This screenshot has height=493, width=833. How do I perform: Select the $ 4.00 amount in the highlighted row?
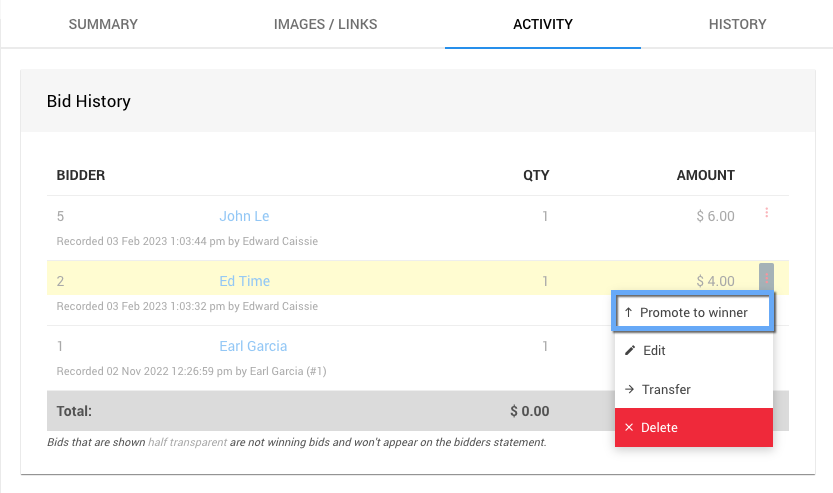tap(715, 281)
